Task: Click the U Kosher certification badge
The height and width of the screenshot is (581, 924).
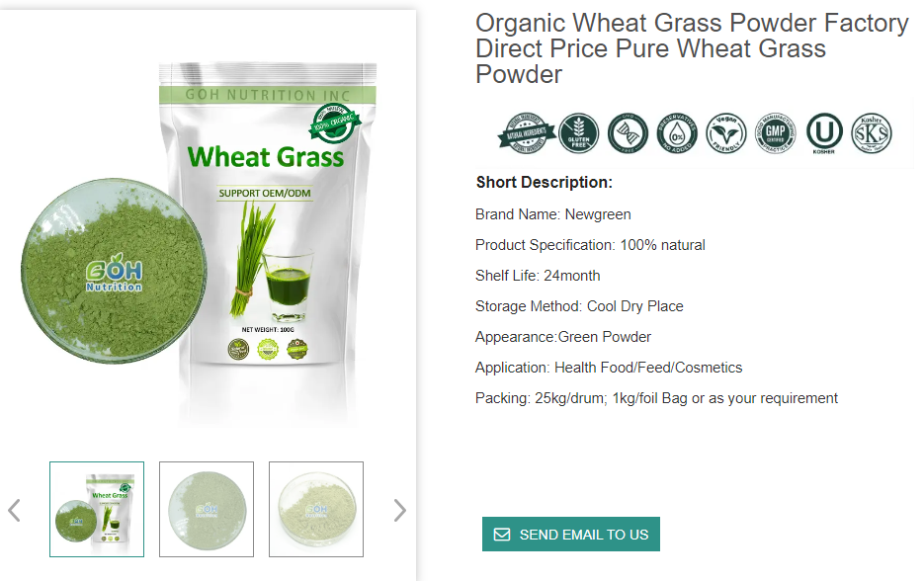Action: 824,133
